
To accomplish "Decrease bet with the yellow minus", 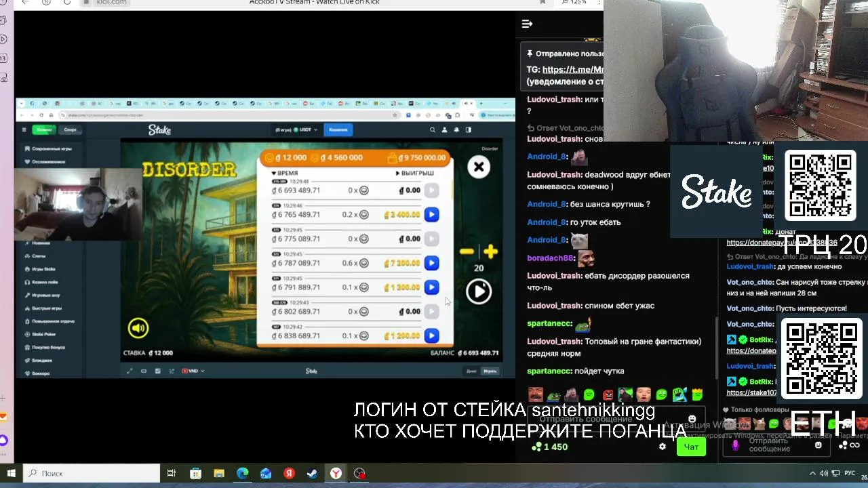I will point(467,251).
